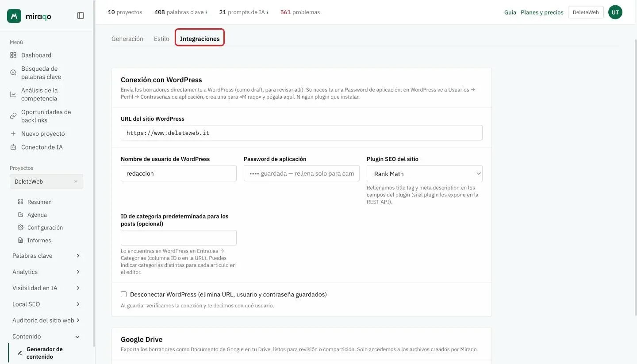Click the URL del sitio WordPress field
Image resolution: width=637 pixels, height=364 pixels.
pos(302,133)
